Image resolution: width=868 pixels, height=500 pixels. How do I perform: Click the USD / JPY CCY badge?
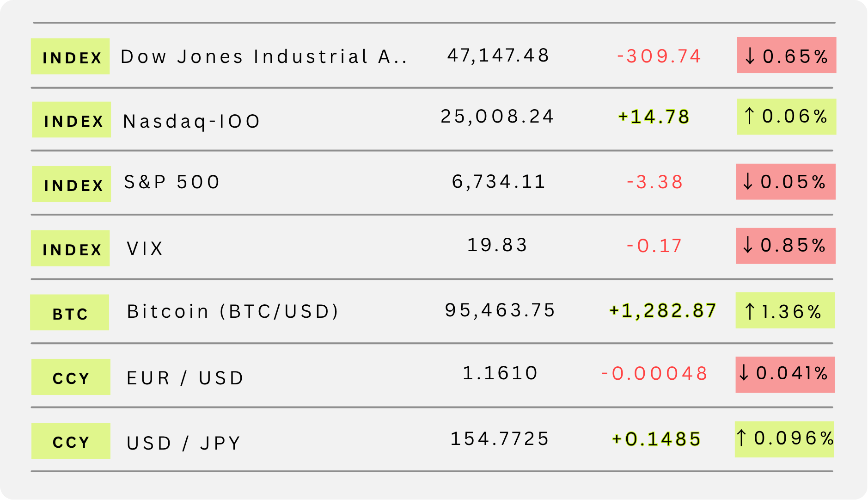pyautogui.click(x=71, y=441)
